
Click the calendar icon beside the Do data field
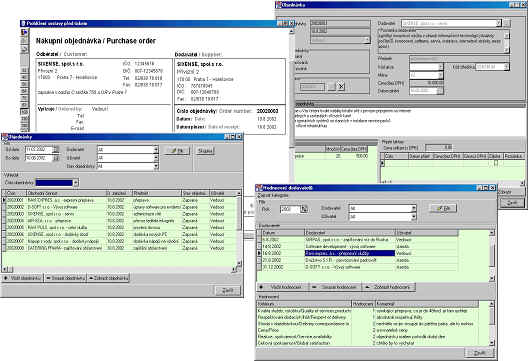[x=56, y=158]
